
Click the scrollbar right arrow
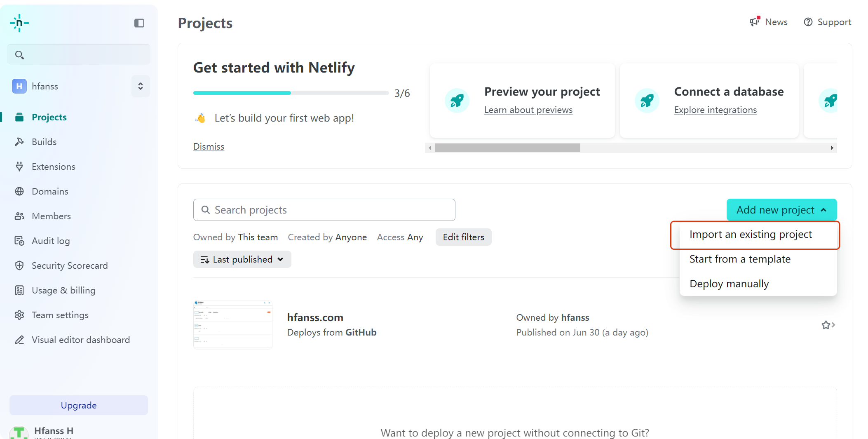point(832,148)
